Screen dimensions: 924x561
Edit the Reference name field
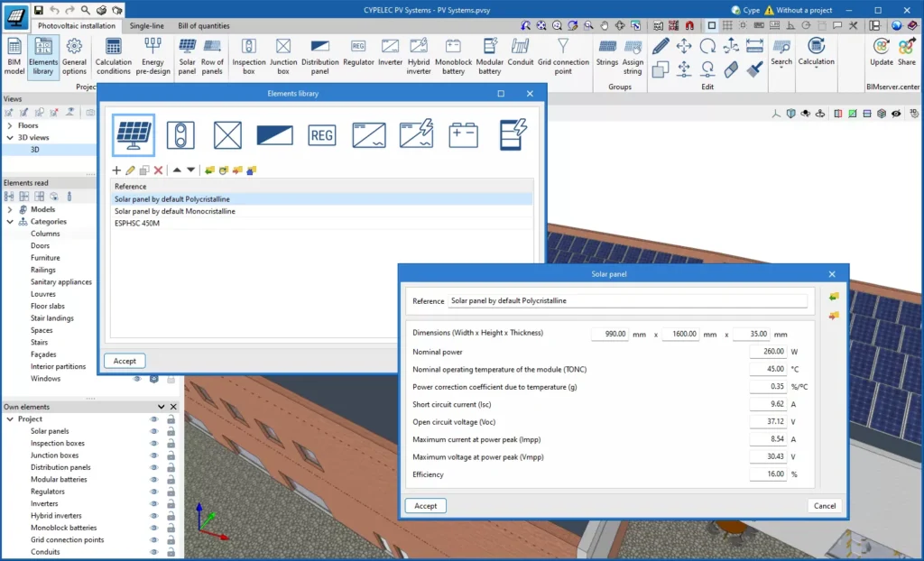tap(628, 300)
